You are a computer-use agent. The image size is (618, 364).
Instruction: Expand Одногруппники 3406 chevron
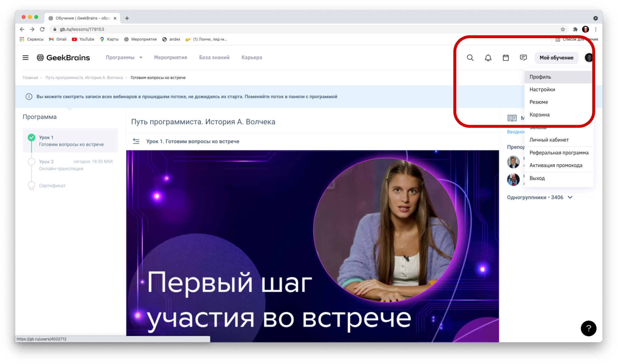tap(570, 197)
